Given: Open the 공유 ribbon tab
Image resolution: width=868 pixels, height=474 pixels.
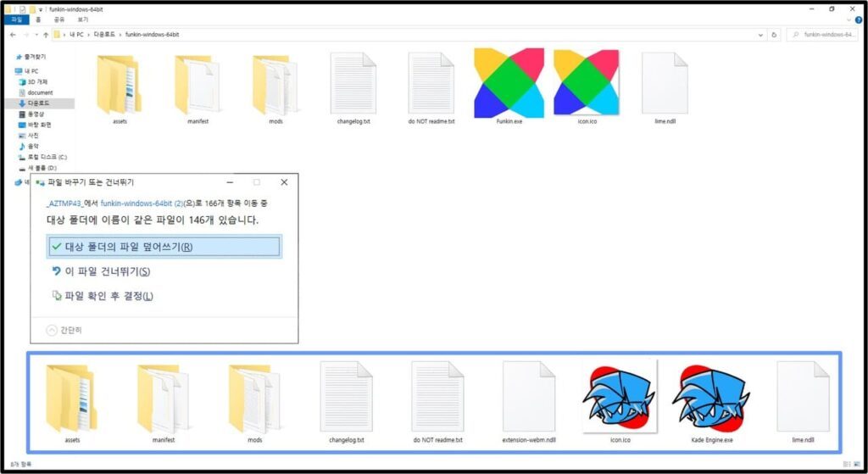Looking at the screenshot, I should point(59,20).
